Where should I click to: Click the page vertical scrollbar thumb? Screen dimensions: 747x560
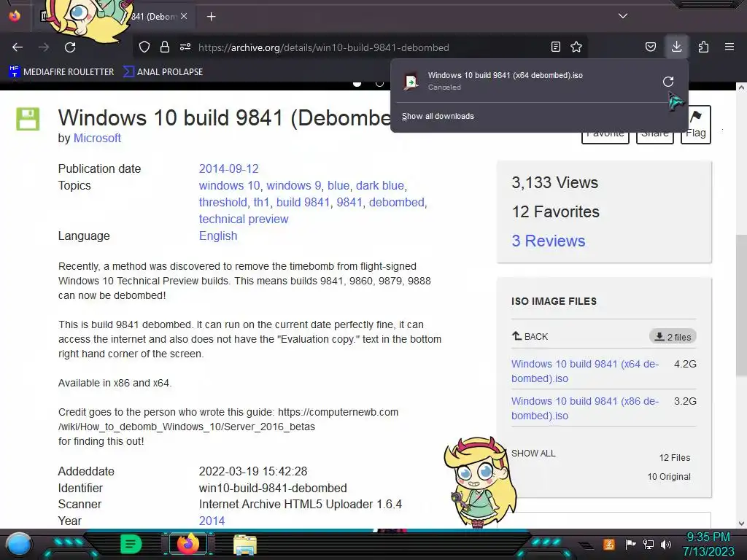pyautogui.click(x=741, y=305)
